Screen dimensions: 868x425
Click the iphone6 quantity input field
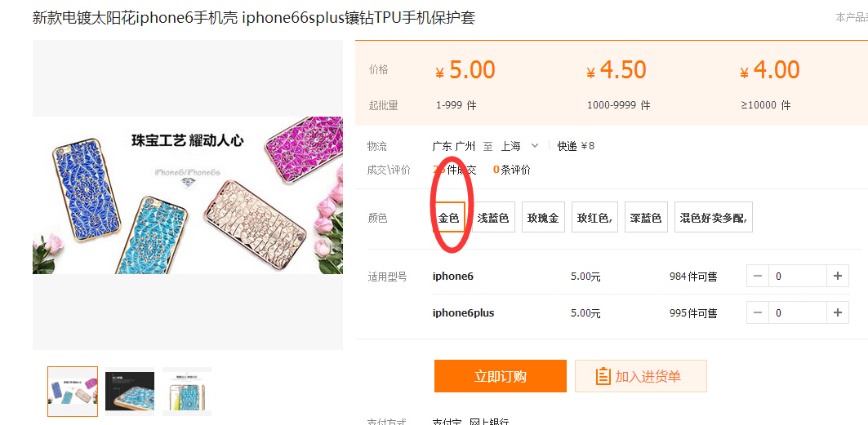pyautogui.click(x=798, y=276)
